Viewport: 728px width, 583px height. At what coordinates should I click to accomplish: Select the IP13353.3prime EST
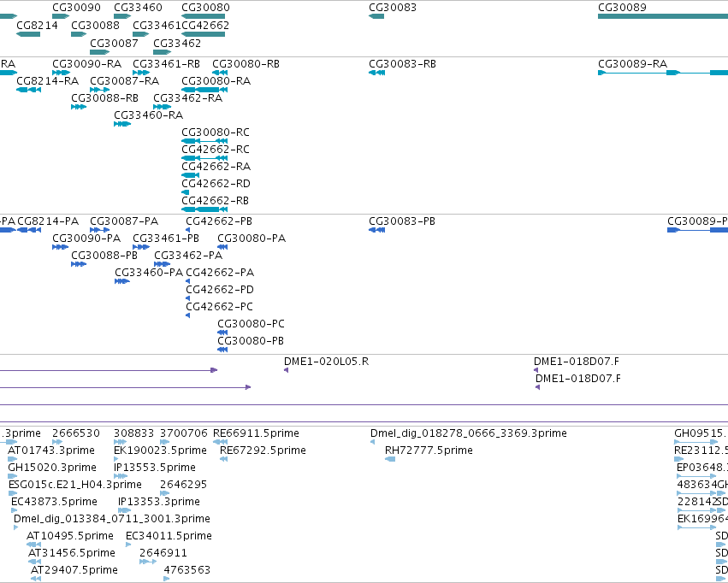(159, 502)
